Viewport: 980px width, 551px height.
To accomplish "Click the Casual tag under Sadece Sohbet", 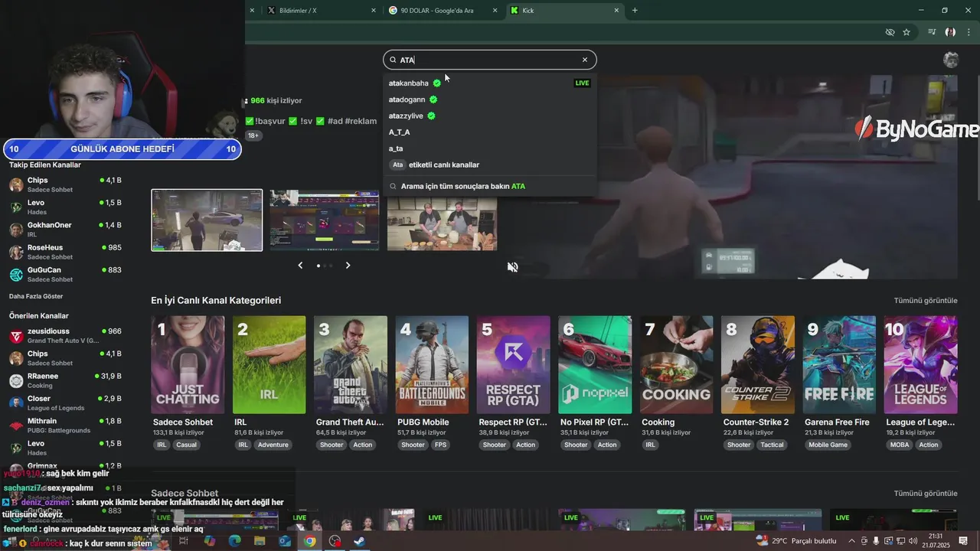I will tap(186, 445).
